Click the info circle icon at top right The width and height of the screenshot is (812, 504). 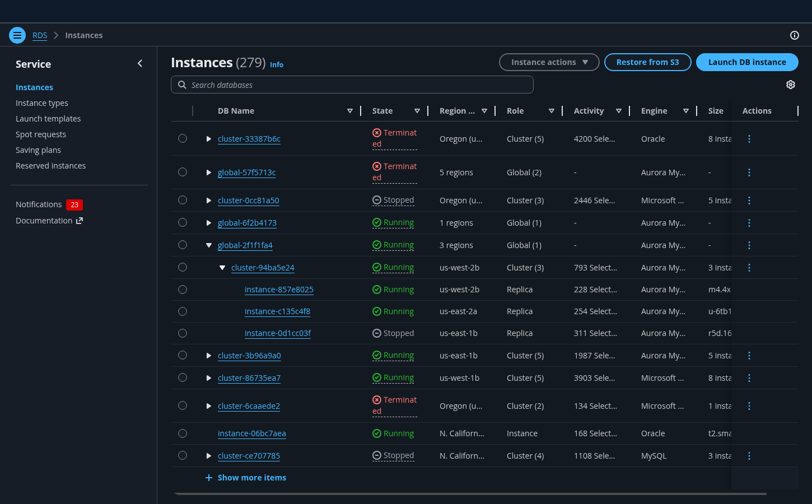coord(794,35)
